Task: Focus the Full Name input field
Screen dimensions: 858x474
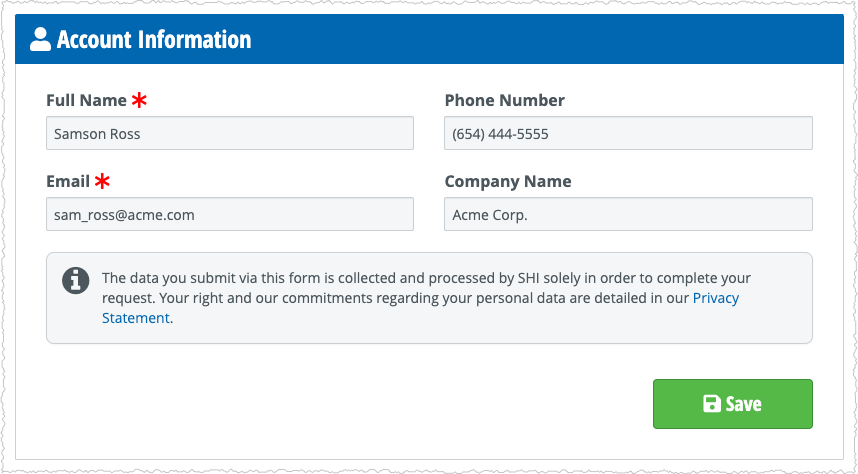Action: click(230, 133)
